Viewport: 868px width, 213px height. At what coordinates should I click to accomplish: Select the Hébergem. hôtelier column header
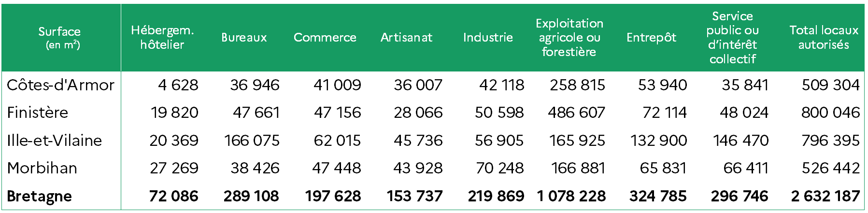162,37
